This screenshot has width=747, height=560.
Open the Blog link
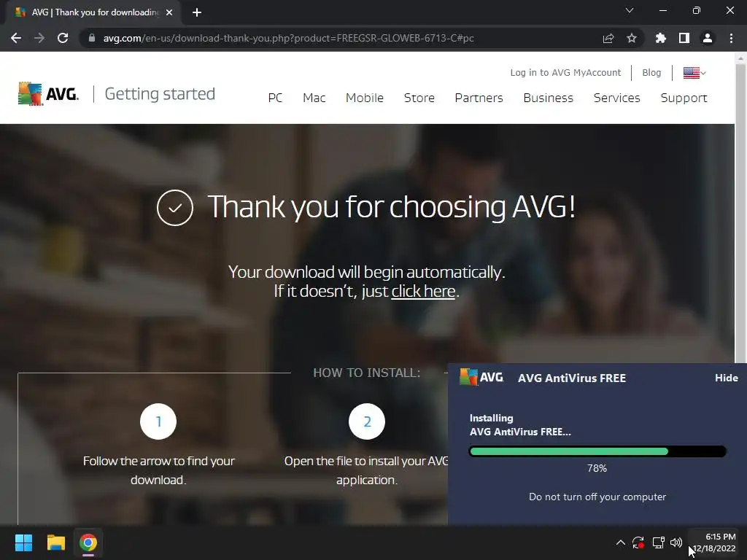651,72
